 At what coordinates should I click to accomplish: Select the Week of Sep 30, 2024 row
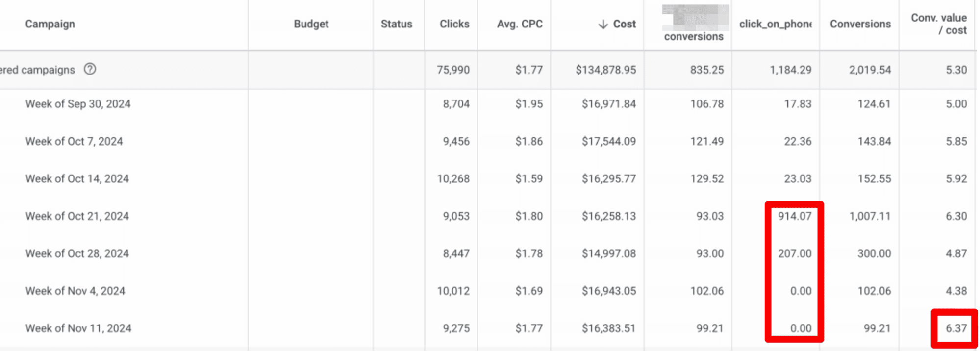(x=78, y=104)
